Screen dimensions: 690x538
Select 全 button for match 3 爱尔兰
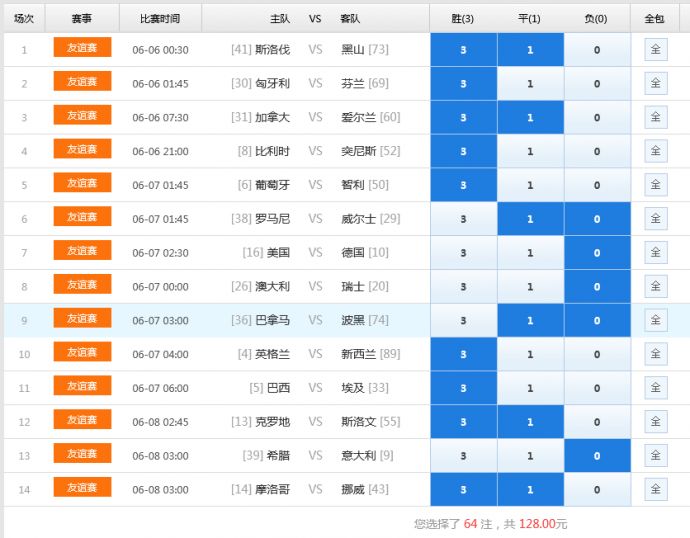click(x=656, y=117)
